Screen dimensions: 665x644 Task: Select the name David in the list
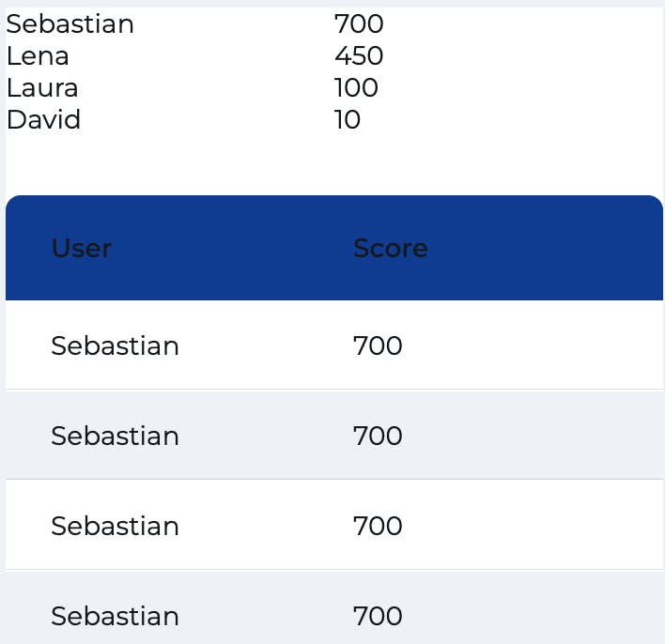click(43, 120)
